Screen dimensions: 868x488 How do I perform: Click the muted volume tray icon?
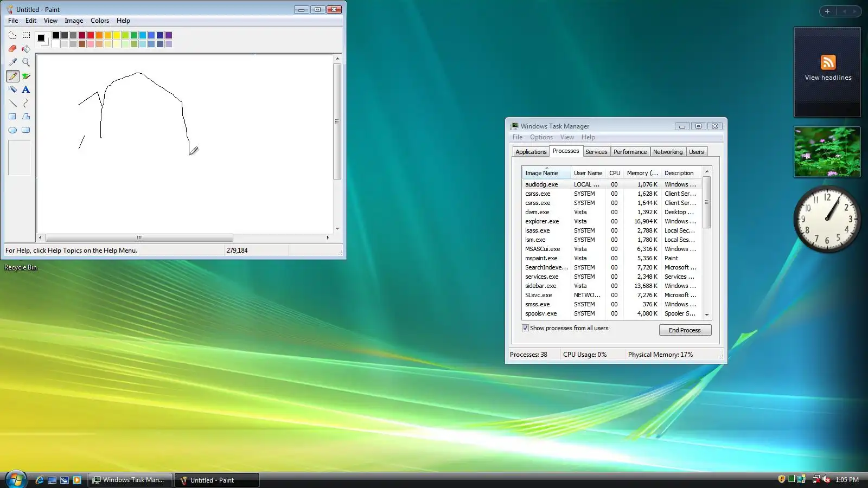click(x=826, y=479)
